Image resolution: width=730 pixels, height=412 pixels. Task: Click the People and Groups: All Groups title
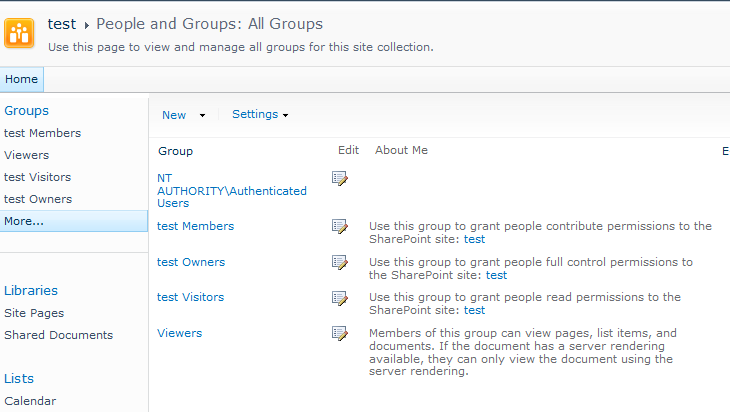pos(210,24)
